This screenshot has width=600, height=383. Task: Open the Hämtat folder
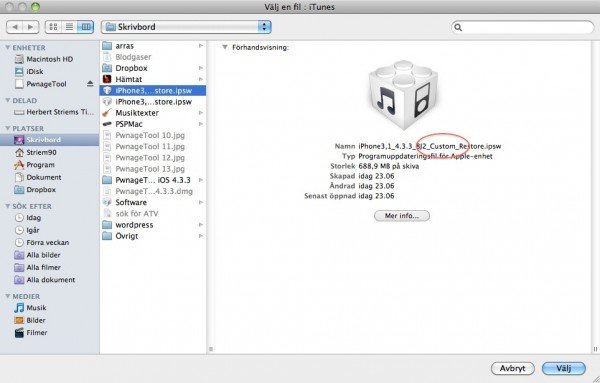pyautogui.click(x=153, y=79)
